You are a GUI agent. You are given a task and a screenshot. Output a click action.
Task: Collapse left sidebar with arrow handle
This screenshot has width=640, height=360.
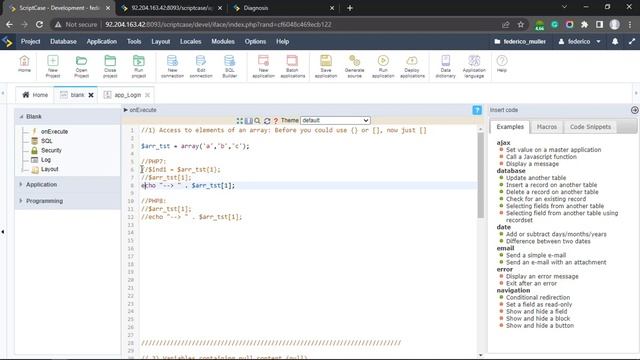(x=3, y=231)
